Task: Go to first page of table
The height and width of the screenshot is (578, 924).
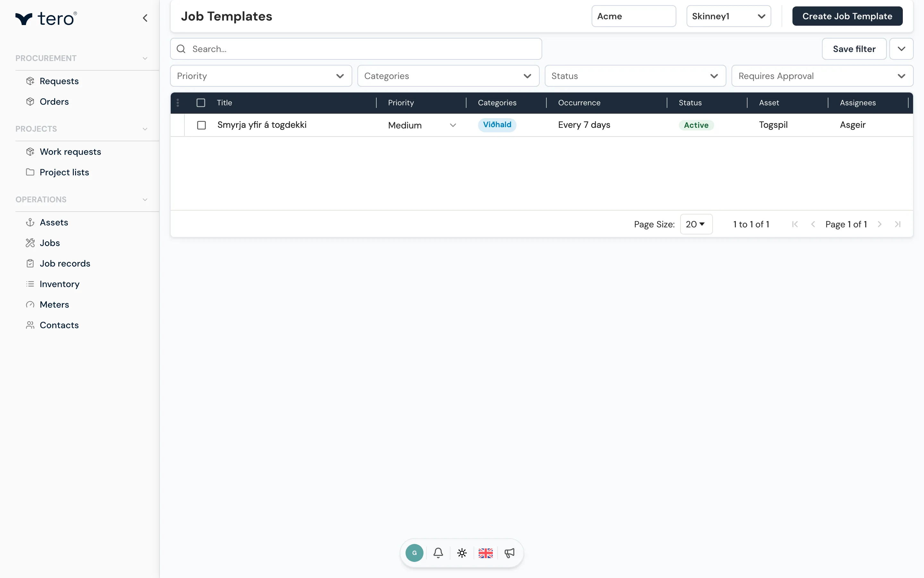Action: coord(795,224)
